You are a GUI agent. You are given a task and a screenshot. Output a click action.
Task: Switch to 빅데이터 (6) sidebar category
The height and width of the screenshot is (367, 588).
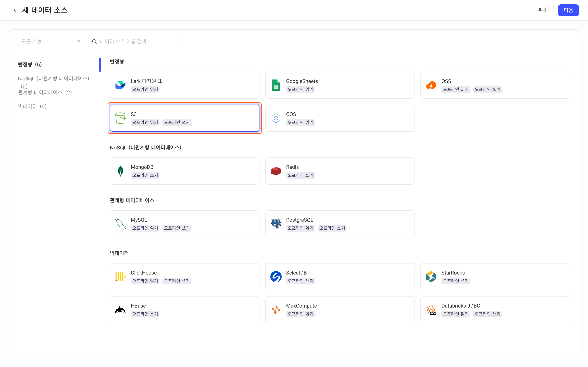[x=32, y=106]
